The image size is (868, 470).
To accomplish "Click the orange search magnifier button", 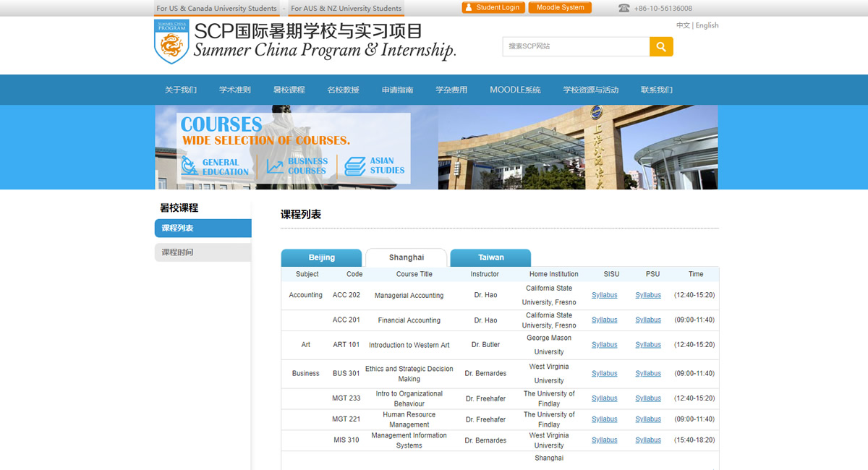I will [x=661, y=46].
